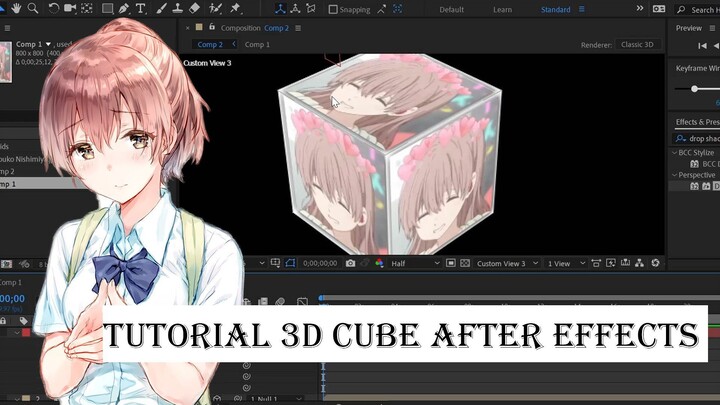Click the drop shadow effects search field

[x=697, y=138]
